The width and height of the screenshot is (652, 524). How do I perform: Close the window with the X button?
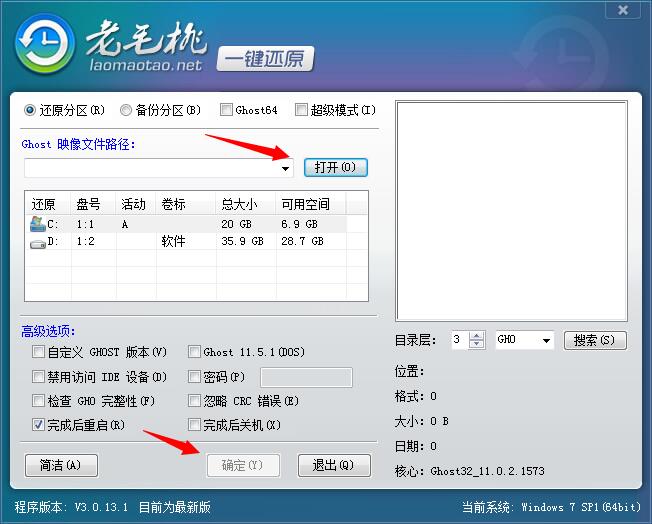click(624, 9)
